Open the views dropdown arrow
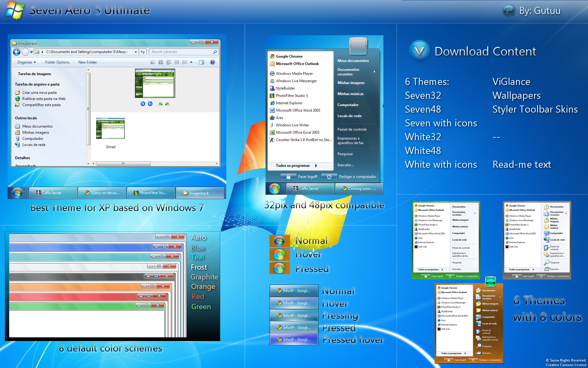The height and width of the screenshot is (368, 588). click(191, 62)
